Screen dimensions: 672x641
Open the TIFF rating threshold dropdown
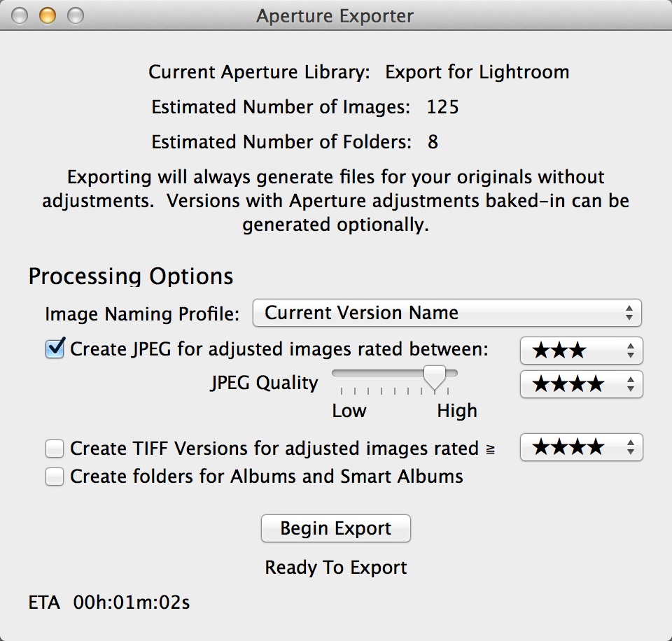pos(581,447)
